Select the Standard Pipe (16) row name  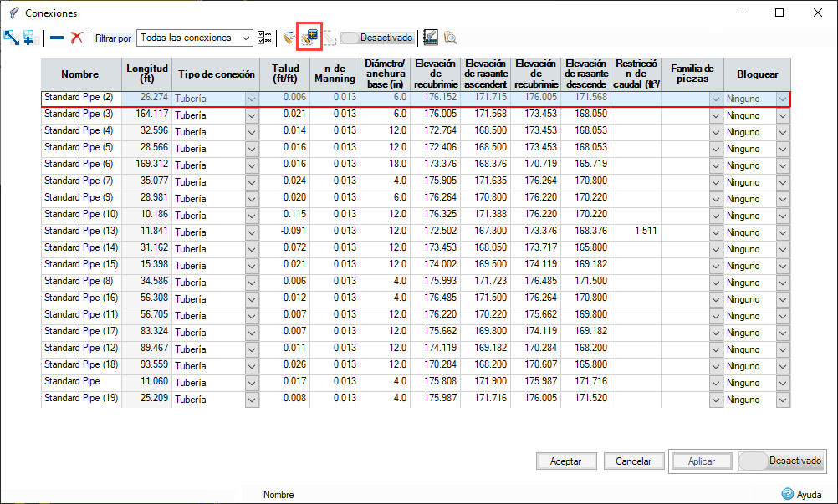(81, 298)
